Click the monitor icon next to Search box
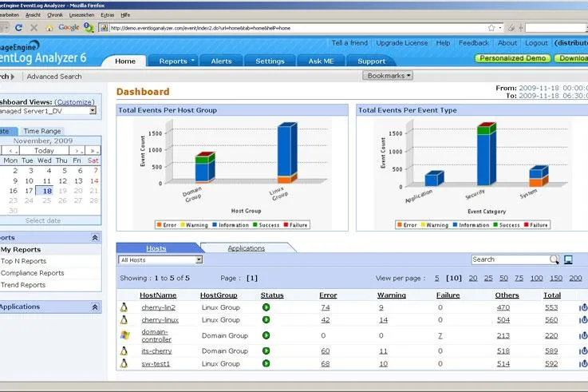 tap(569, 259)
